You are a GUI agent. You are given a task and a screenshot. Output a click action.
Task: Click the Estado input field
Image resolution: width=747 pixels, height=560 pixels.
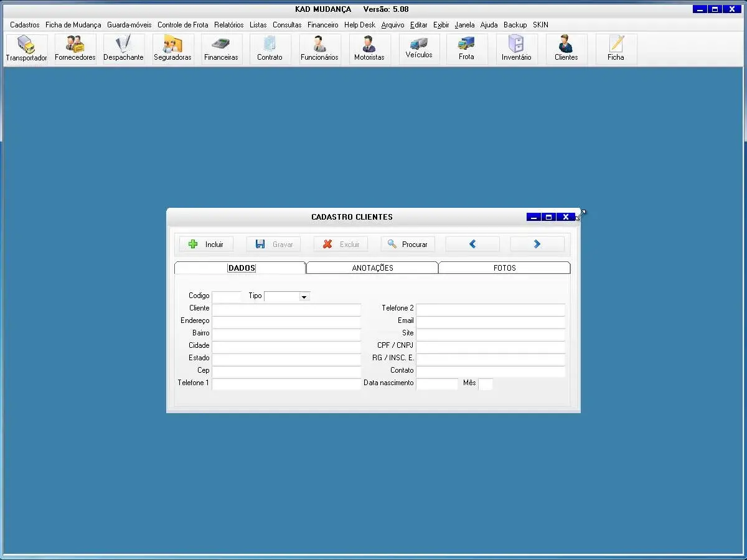click(286, 359)
